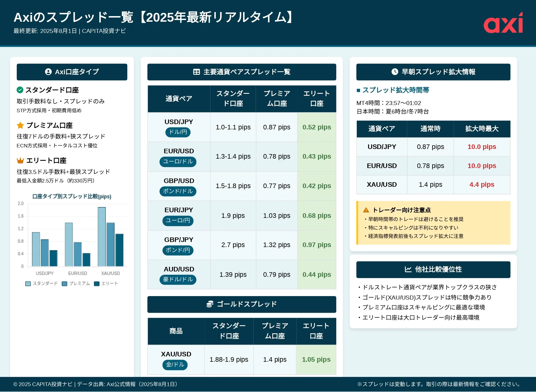Click the Axi口座タイプ section header

tap(72, 72)
